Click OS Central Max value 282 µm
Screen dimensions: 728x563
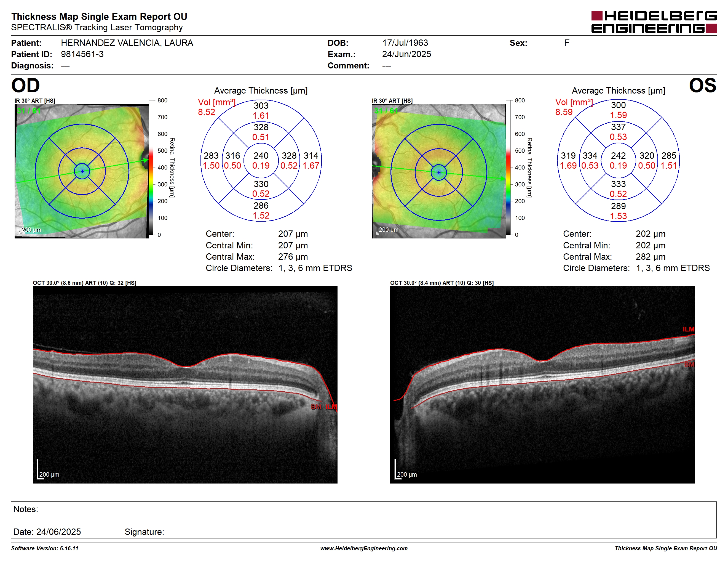[651, 257]
